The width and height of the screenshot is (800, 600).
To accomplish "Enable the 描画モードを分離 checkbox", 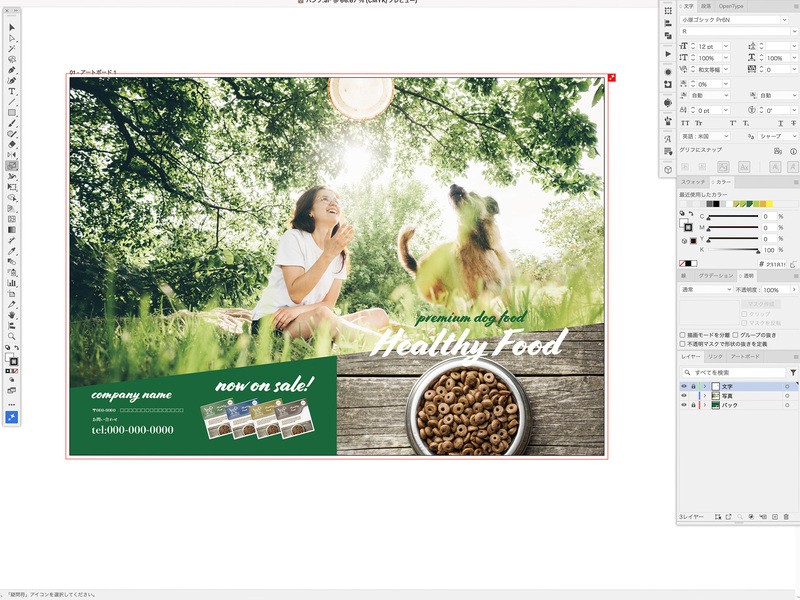I will 682,335.
